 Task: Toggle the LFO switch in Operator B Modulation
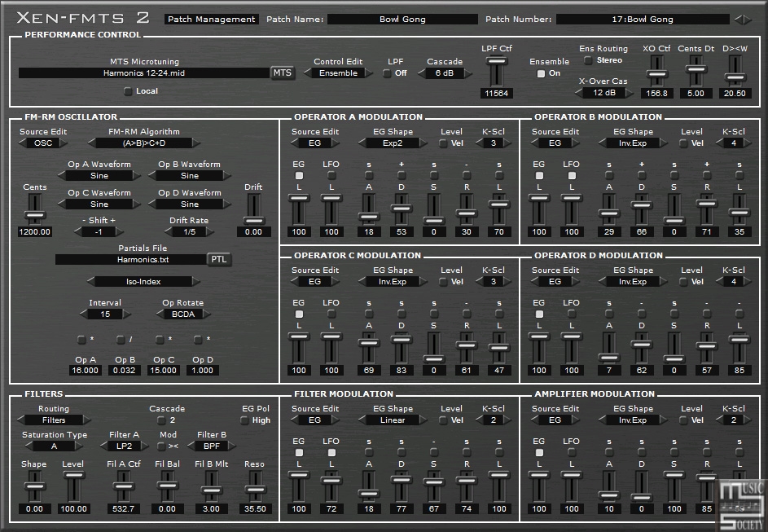point(572,175)
